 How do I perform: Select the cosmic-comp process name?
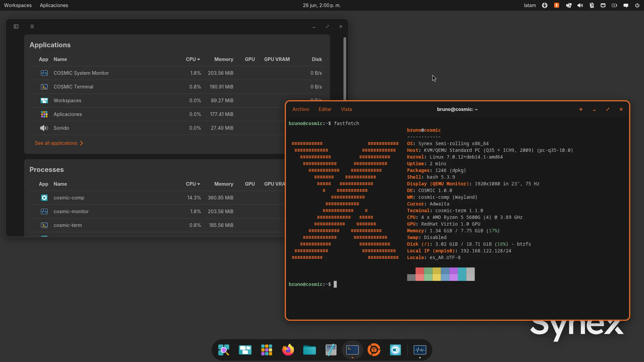(x=69, y=198)
